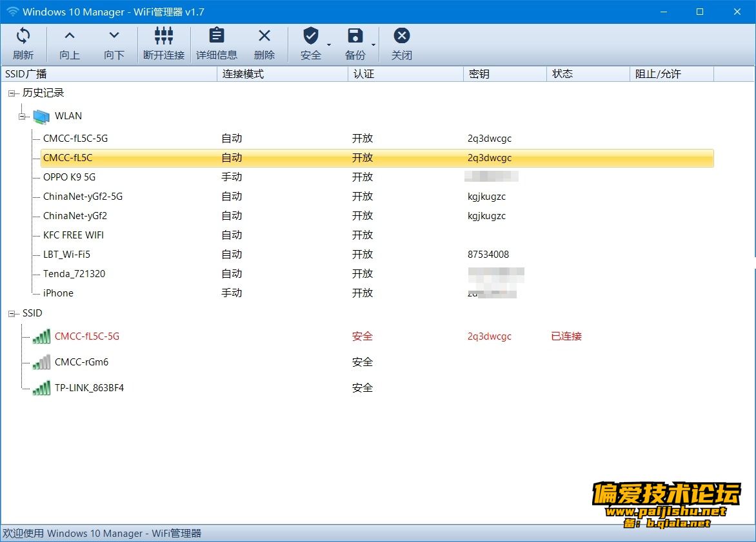Click the 关闭 close circle icon

pyautogui.click(x=402, y=35)
